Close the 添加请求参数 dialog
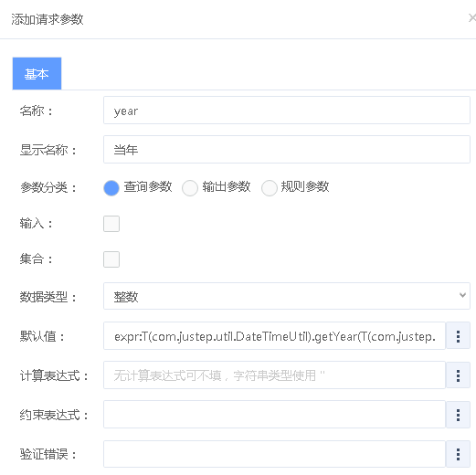The width and height of the screenshot is (476, 475). (x=471, y=18)
